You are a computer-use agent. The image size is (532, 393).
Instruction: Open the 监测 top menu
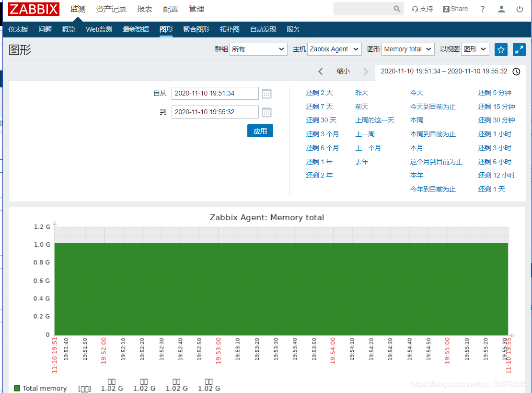coord(78,9)
